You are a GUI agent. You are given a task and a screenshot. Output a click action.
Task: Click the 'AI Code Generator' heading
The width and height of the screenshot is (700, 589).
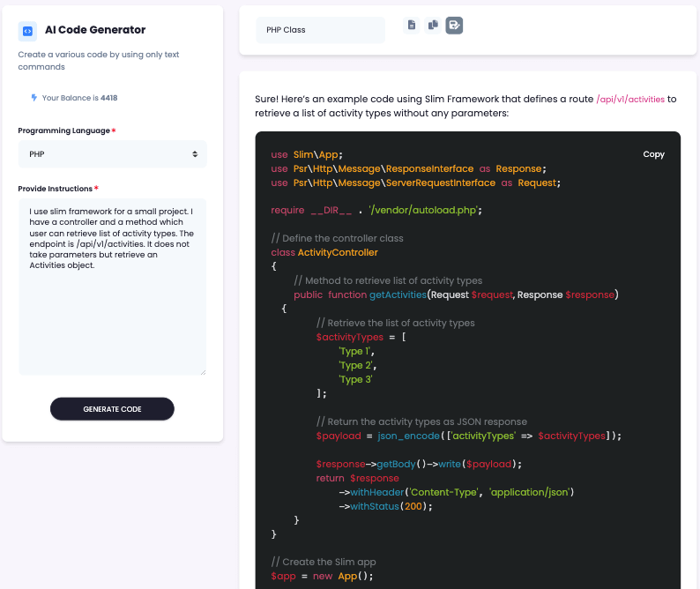click(x=95, y=30)
